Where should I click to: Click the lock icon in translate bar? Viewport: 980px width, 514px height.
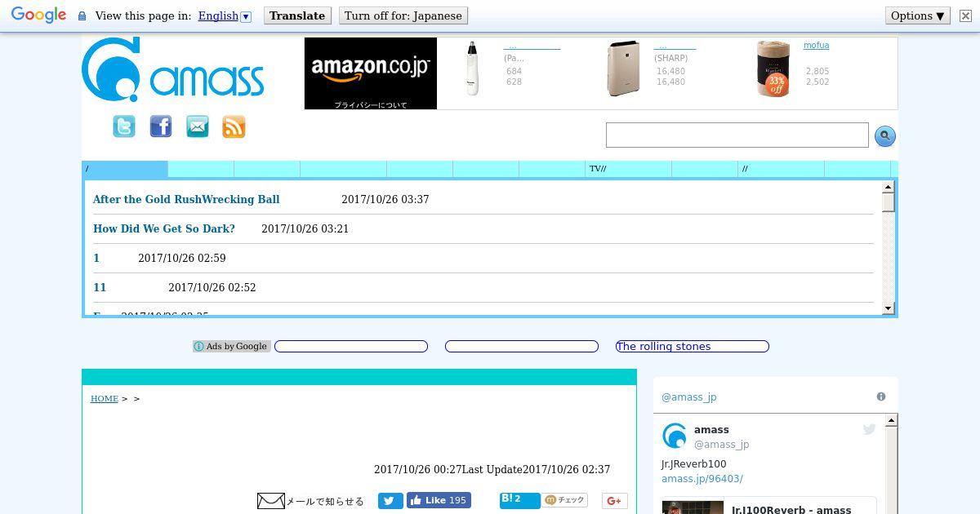(82, 16)
